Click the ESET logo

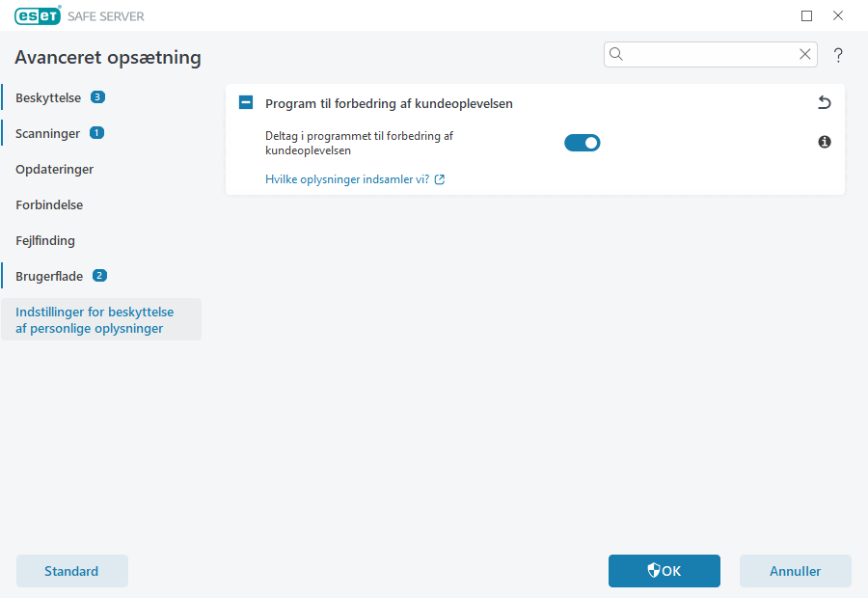(x=37, y=15)
